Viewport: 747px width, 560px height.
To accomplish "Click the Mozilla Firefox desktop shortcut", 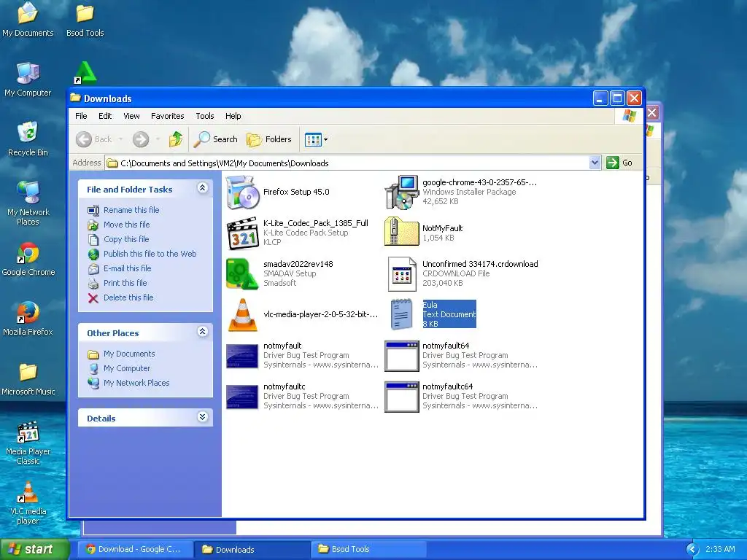I will [x=28, y=319].
